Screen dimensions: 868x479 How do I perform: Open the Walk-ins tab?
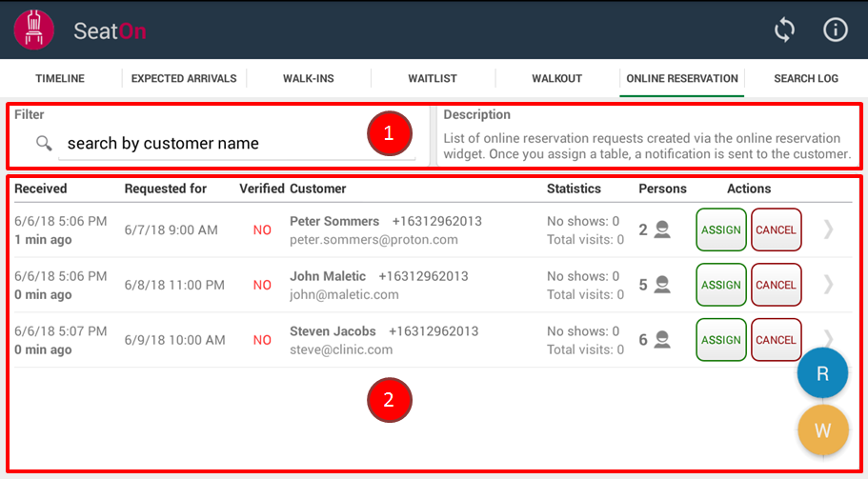point(308,79)
